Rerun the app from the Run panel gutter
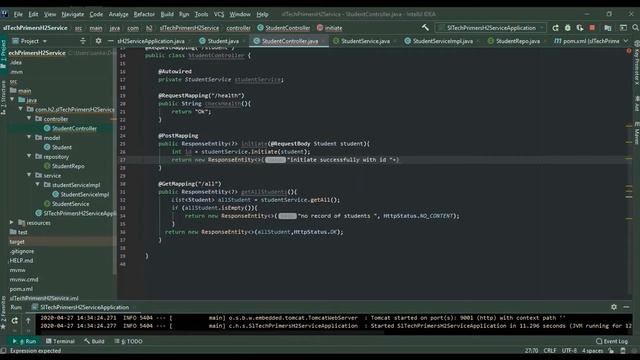Screen dimensions: 640x360 [15, 321]
